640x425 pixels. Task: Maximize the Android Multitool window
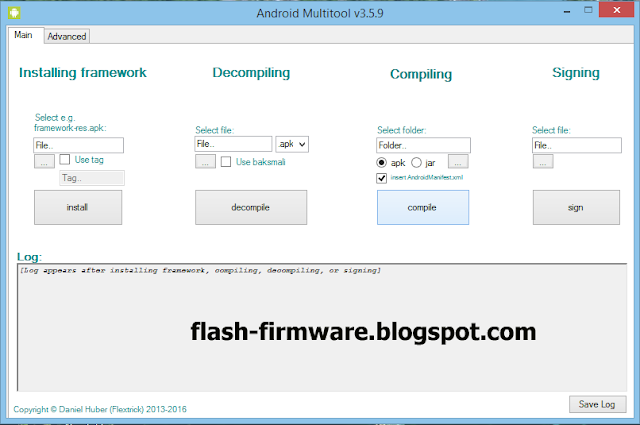coord(588,10)
